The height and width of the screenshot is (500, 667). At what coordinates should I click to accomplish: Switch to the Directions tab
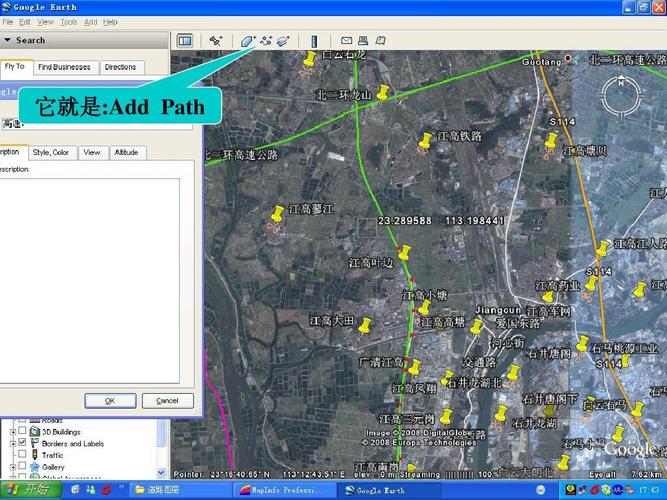(120, 67)
